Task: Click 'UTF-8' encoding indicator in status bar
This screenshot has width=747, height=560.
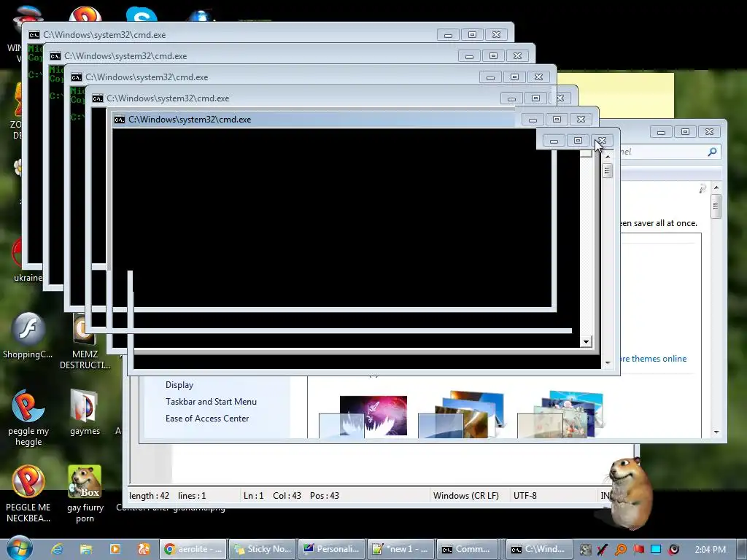Action: pyautogui.click(x=525, y=496)
